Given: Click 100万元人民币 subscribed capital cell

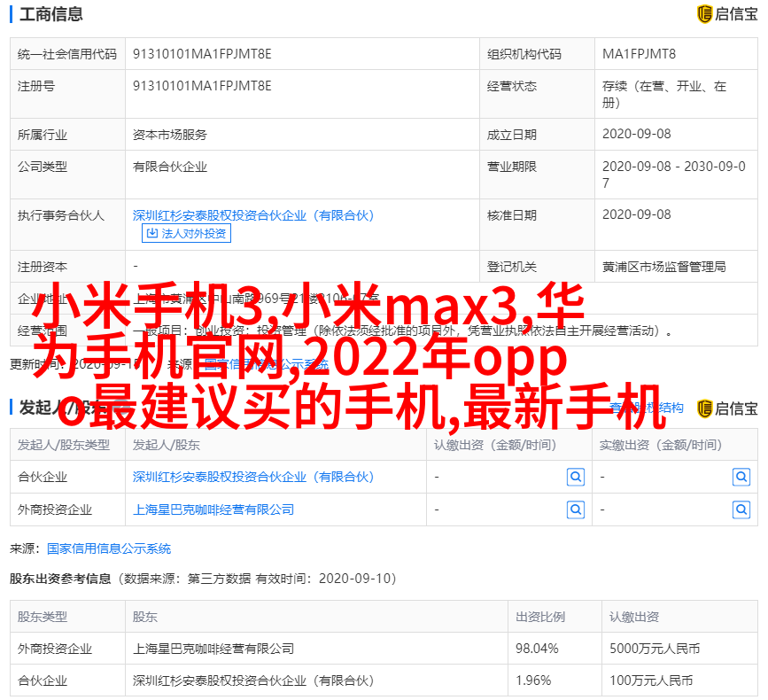Looking at the screenshot, I should [x=651, y=681].
